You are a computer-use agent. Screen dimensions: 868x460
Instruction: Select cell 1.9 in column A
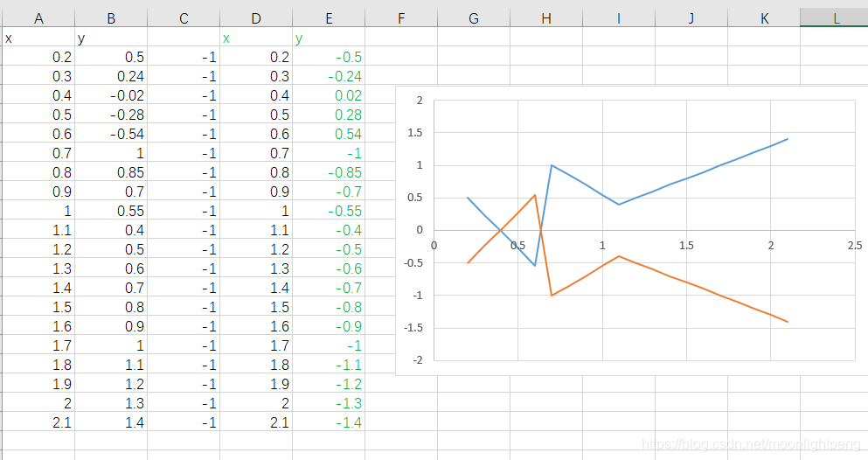(38, 384)
